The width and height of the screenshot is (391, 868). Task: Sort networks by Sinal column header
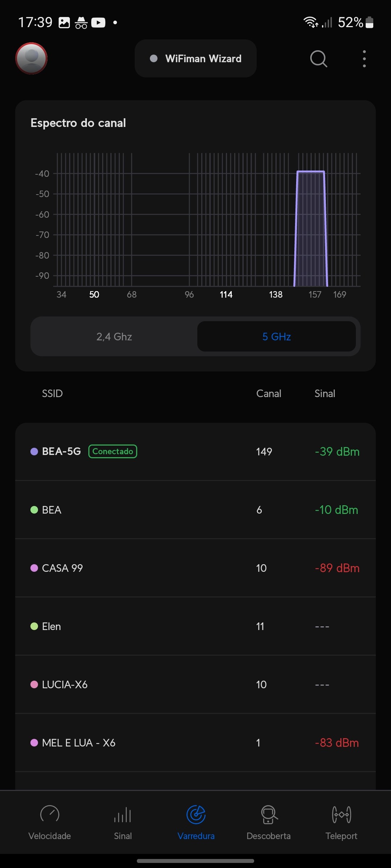pyautogui.click(x=325, y=393)
